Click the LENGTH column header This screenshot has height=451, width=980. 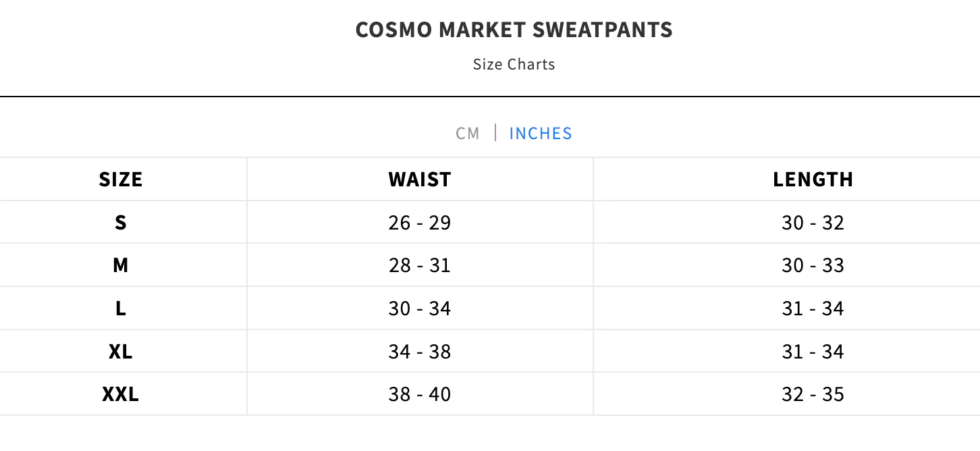coord(813,179)
